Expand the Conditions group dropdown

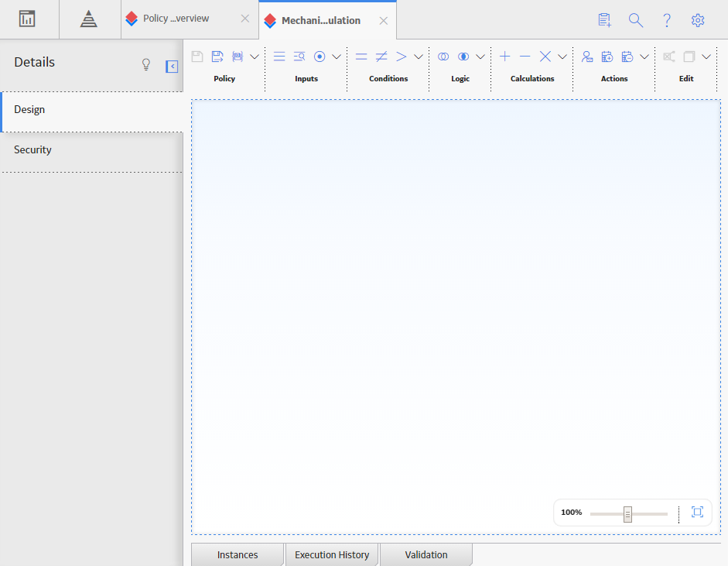tap(419, 57)
